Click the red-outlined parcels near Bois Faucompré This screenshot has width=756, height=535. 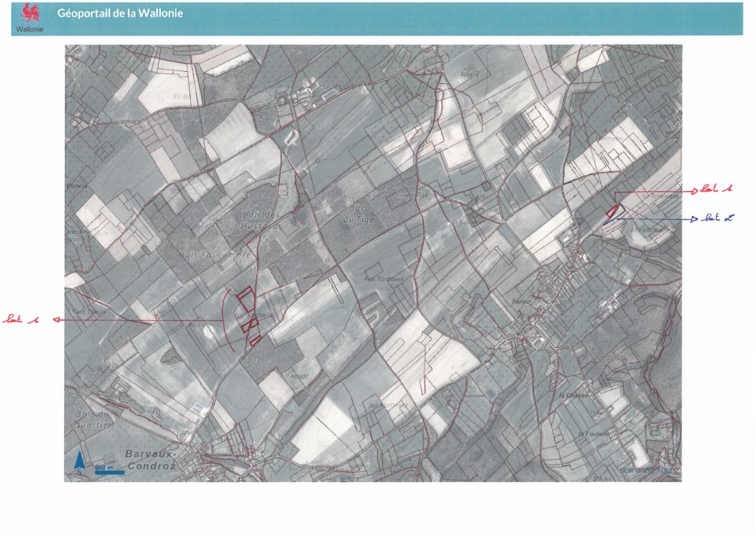[248, 316]
